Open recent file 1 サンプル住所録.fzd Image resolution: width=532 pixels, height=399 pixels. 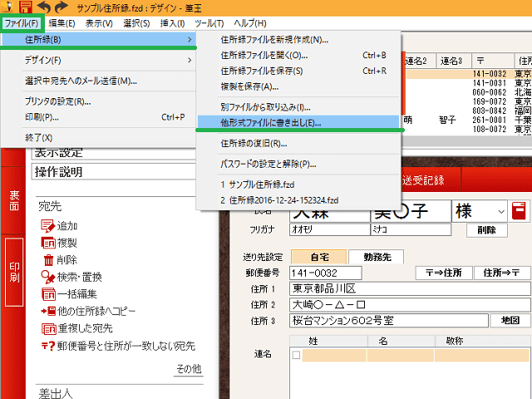298,185
